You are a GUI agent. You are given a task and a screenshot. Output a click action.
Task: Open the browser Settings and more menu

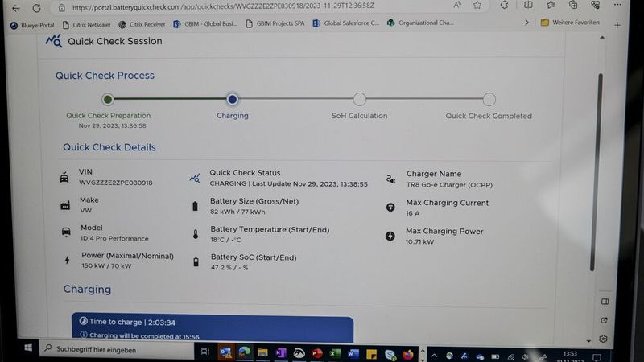pos(617,5)
